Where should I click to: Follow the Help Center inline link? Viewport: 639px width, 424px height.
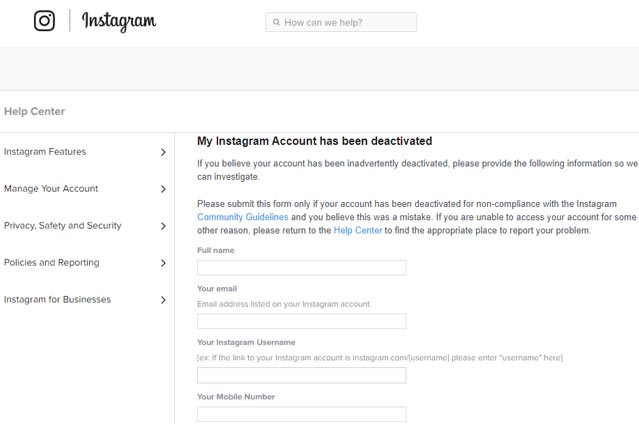click(x=358, y=230)
